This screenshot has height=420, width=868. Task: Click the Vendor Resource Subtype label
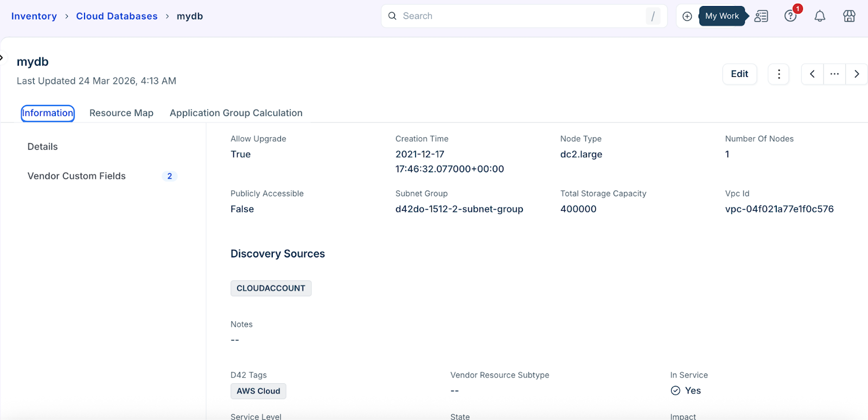(500, 375)
